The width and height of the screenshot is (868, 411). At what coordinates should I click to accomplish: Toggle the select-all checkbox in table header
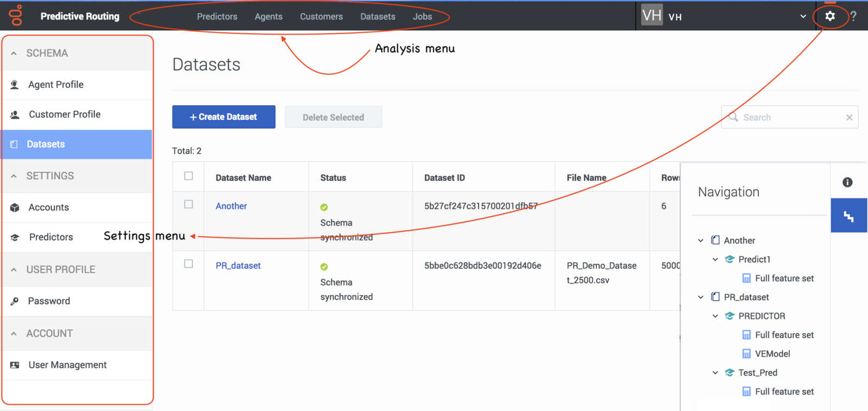tap(188, 176)
